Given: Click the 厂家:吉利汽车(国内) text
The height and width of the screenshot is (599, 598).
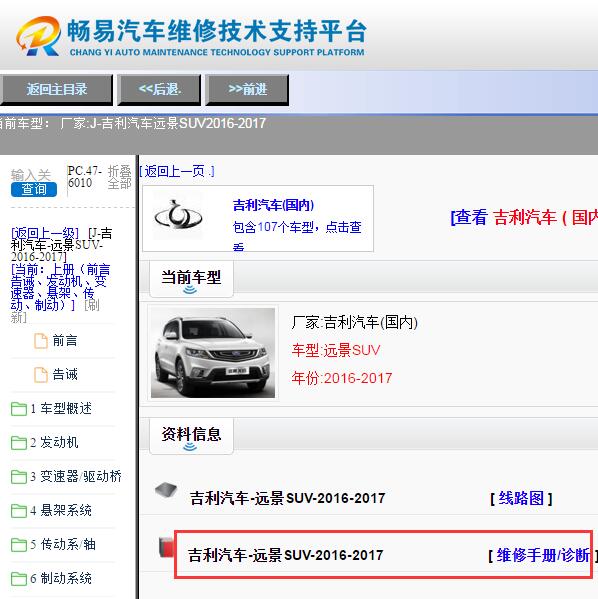Looking at the screenshot, I should (354, 322).
